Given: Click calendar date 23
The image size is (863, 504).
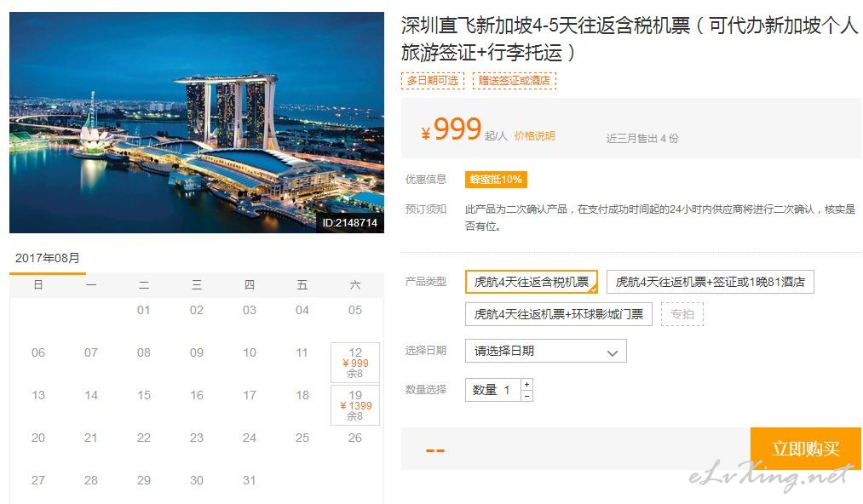Looking at the screenshot, I should click(x=197, y=438).
